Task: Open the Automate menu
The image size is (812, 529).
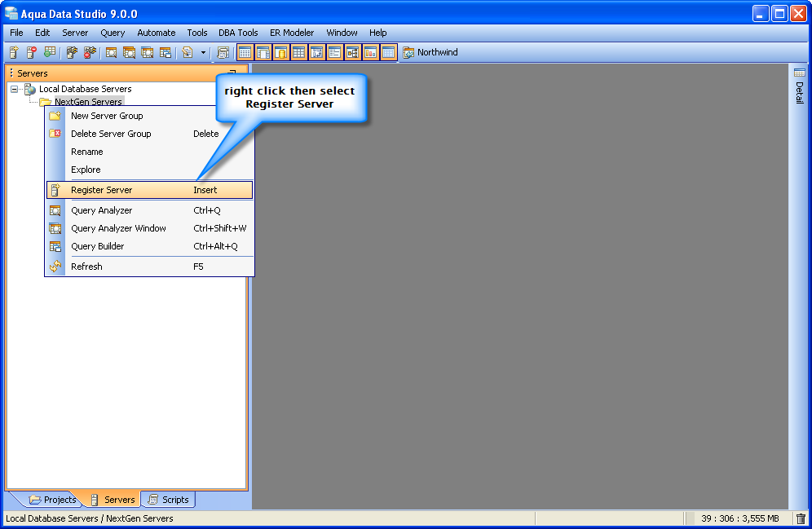Action: tap(157, 33)
